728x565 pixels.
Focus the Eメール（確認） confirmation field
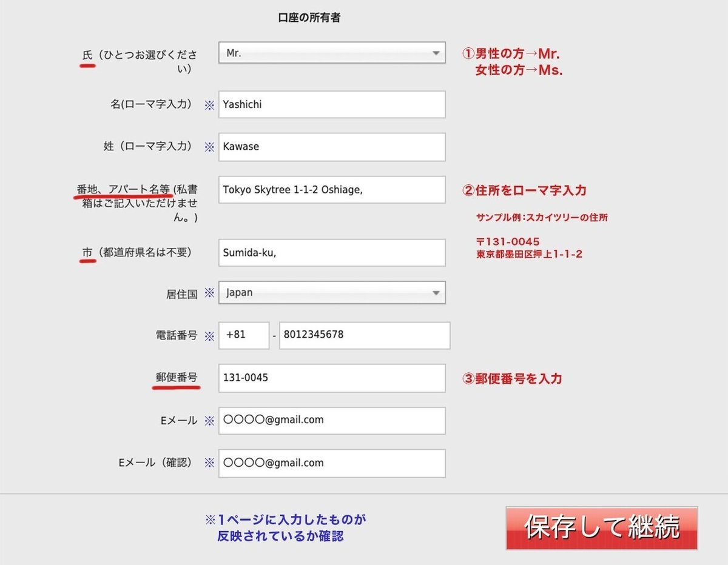pyautogui.click(x=332, y=463)
